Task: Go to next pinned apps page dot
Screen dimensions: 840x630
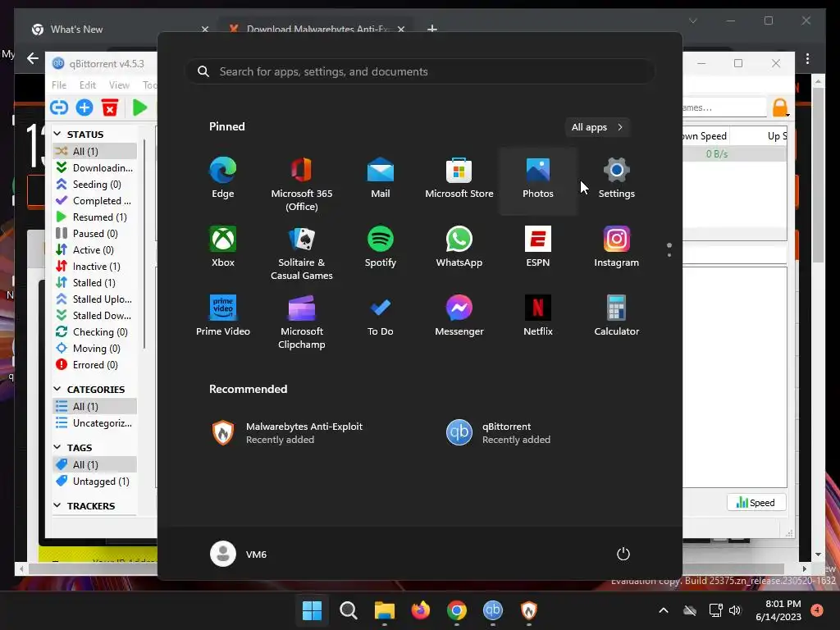Action: click(669, 255)
